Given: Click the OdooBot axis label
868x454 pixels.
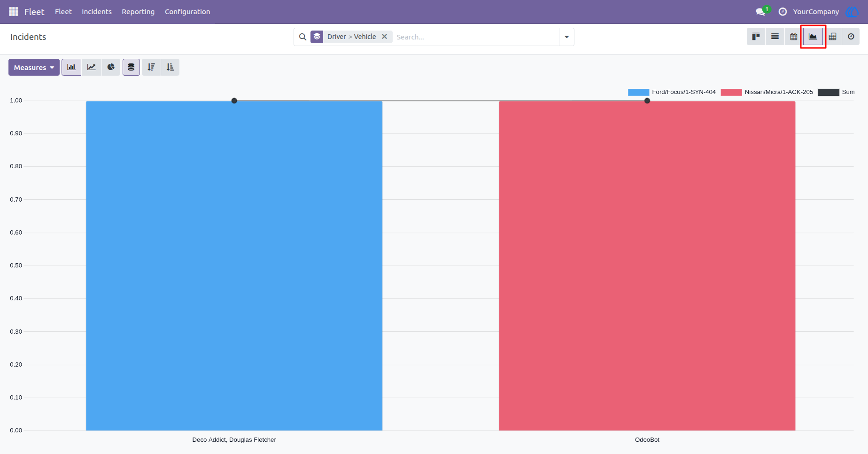Looking at the screenshot, I should click(647, 440).
